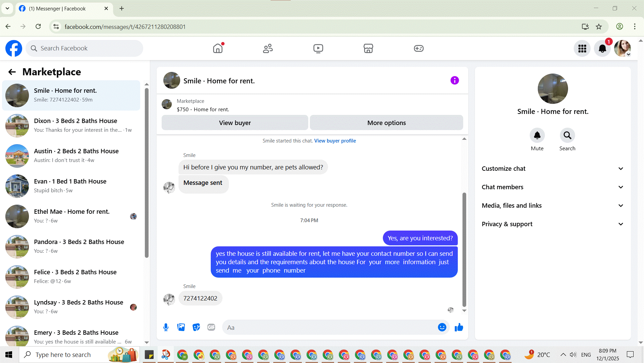Open the Facebook home feed icon
644x363 pixels.
click(218, 48)
